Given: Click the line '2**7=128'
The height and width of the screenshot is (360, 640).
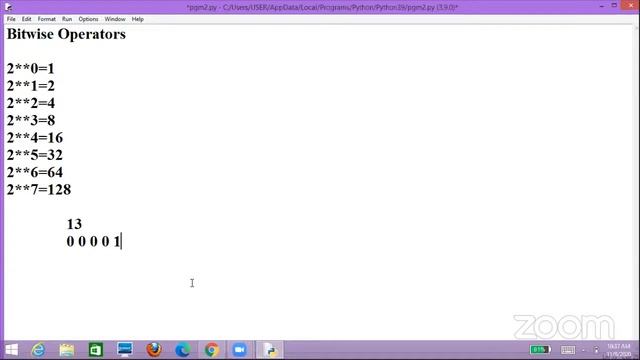Looking at the screenshot, I should point(39,189).
